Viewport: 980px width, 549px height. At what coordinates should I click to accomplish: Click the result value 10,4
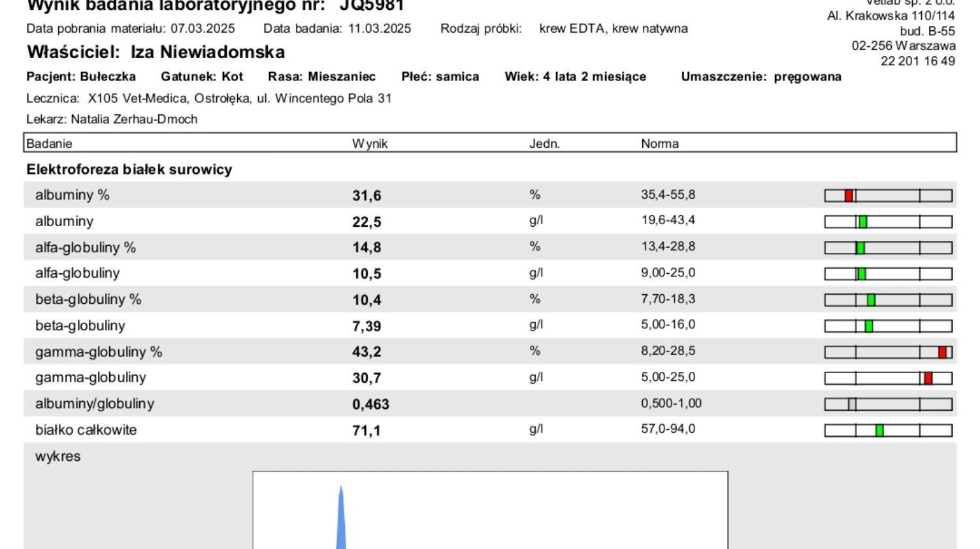(367, 300)
